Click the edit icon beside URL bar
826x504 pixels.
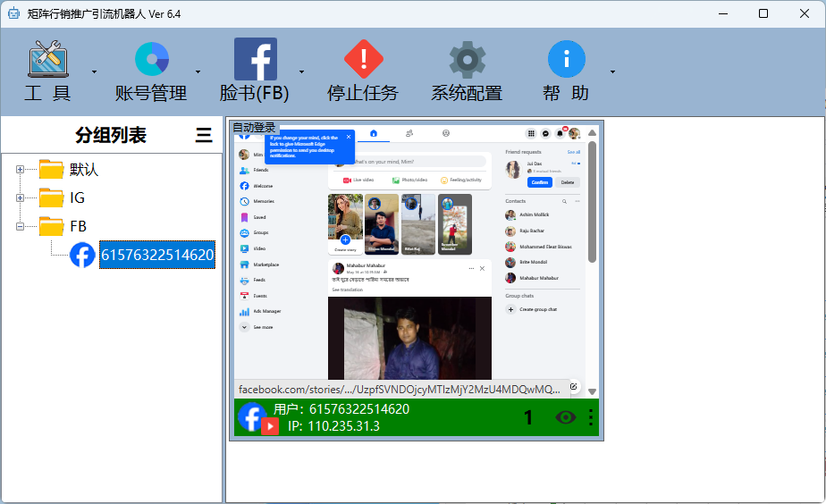pos(574,387)
